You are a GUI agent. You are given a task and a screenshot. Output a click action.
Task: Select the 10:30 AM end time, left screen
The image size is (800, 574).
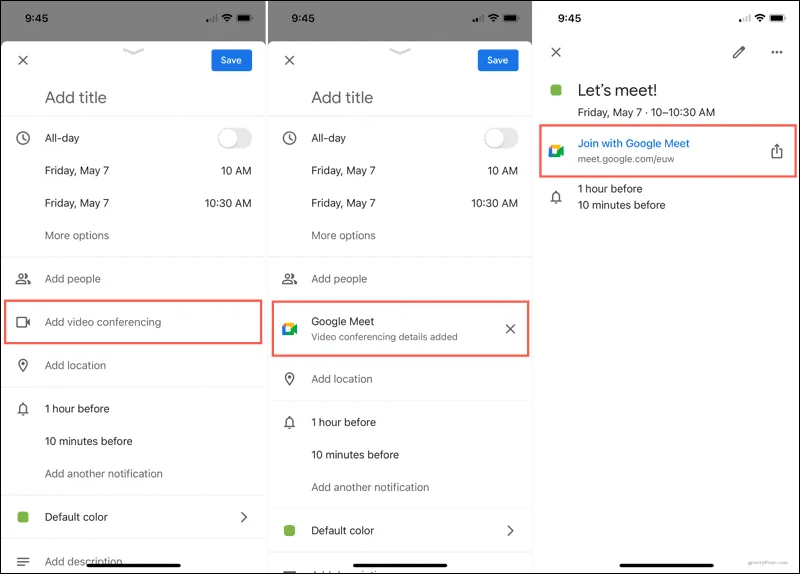[x=228, y=203]
